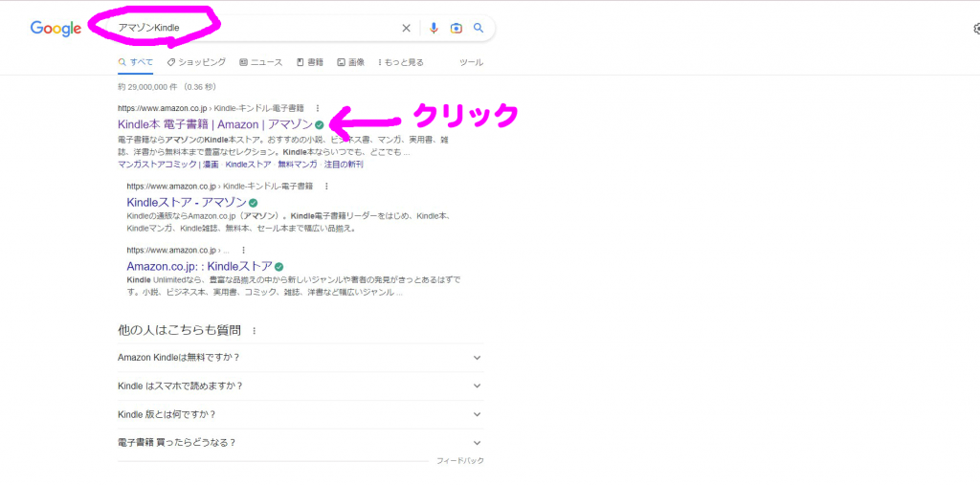
Task: Open three-dot menu beside Kindleストア - アマゾン URL
Action: tap(327, 187)
